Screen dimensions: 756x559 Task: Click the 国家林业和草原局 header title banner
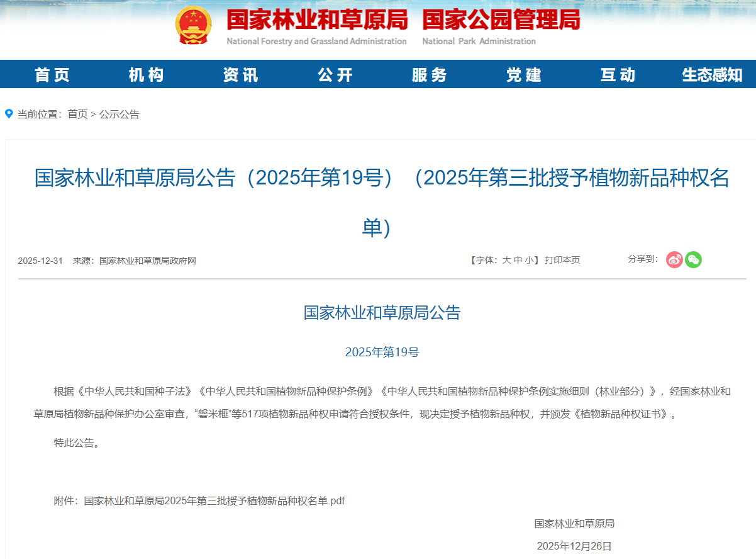pyautogui.click(x=317, y=21)
